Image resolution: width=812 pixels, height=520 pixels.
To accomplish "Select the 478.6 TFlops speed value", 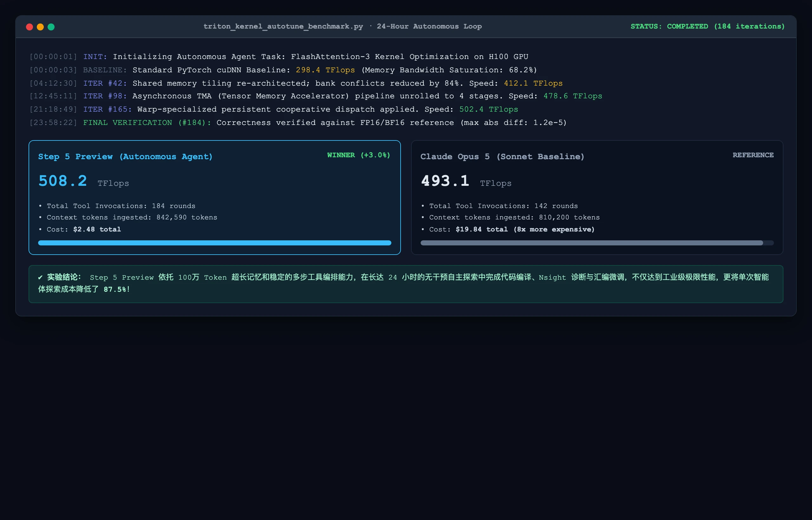I will click(573, 96).
